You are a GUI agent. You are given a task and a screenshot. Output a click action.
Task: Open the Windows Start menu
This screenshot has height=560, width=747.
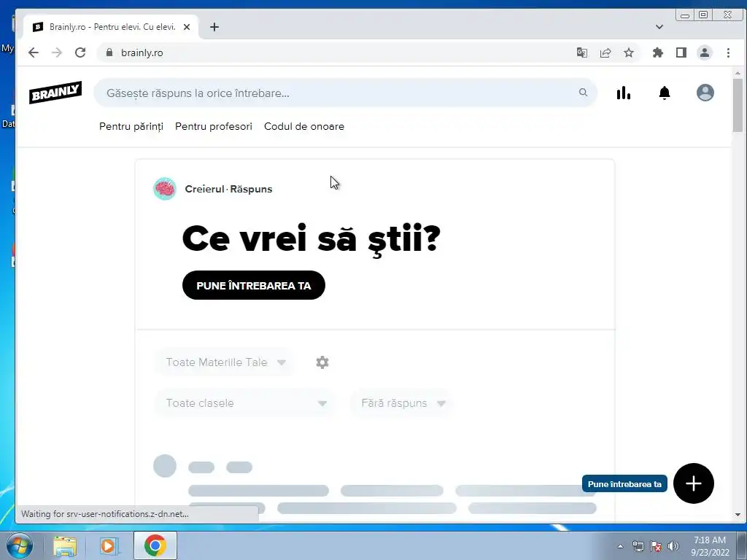pos(18,545)
